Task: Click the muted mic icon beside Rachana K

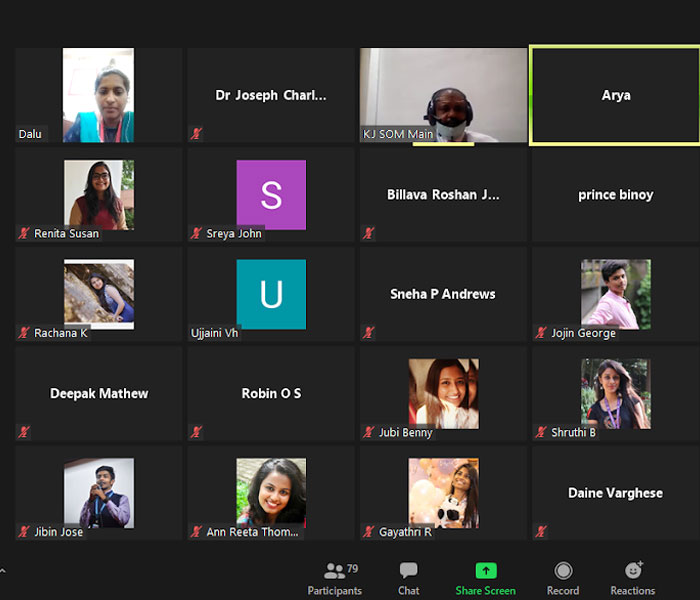Action: (24, 333)
